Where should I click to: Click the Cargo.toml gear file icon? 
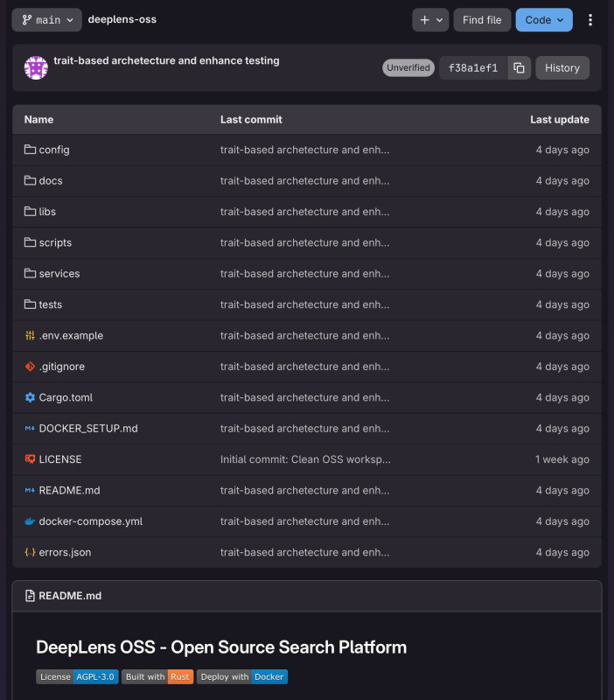[30, 397]
